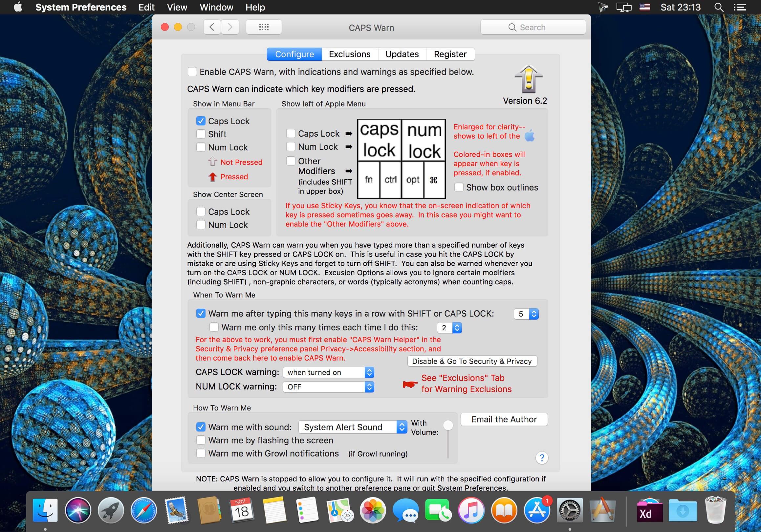Screen dimensions: 761x532
Task: Open Adobe XD from the dock
Action: (x=650, y=510)
